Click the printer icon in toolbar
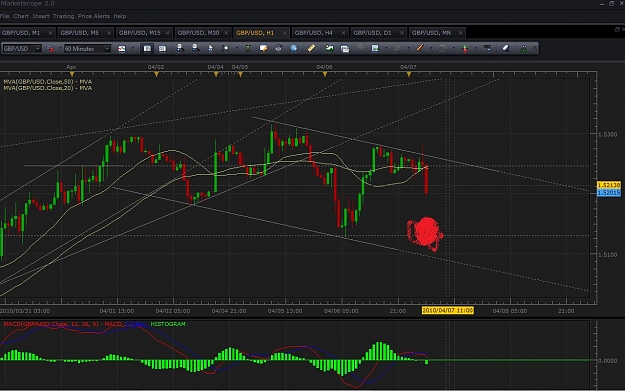The image size is (625, 391). point(279,48)
